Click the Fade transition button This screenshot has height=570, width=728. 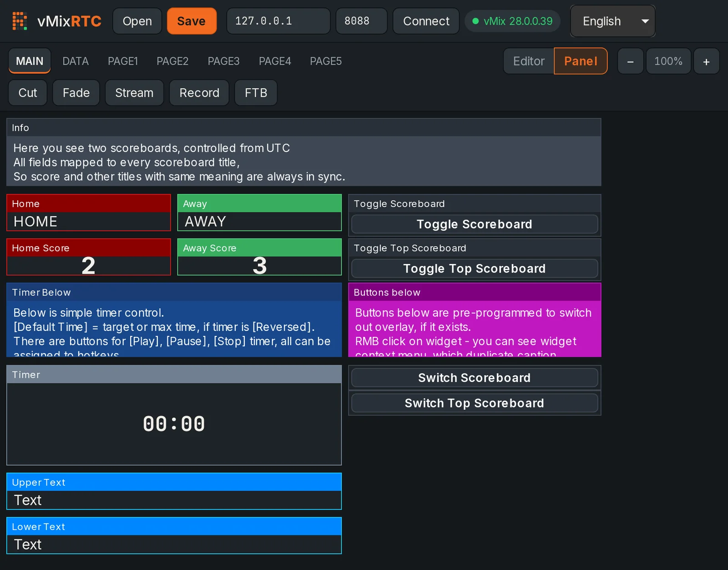pyautogui.click(x=76, y=93)
